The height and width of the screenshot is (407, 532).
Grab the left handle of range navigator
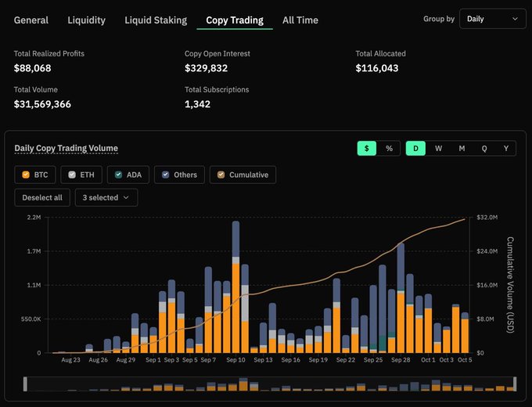tap(26, 384)
